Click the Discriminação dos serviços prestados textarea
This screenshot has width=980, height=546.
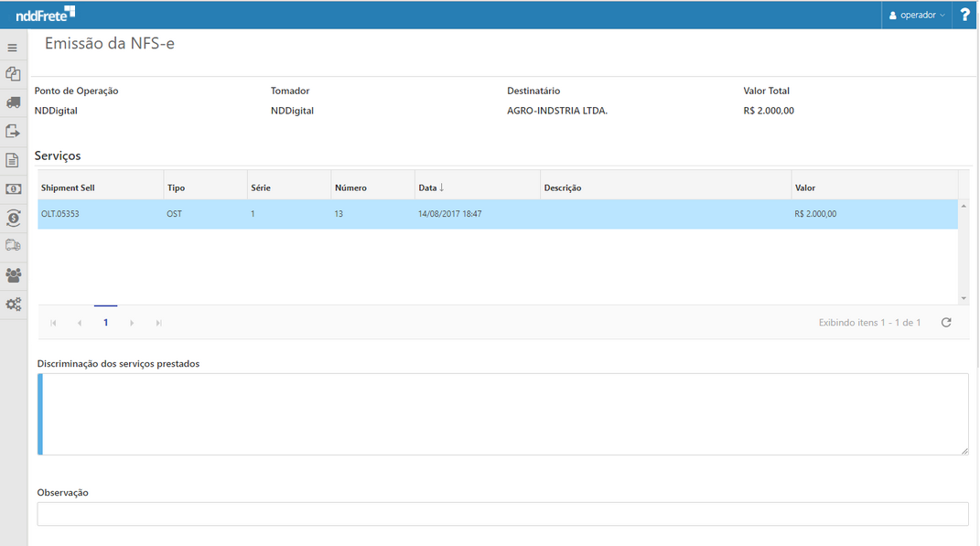point(503,413)
